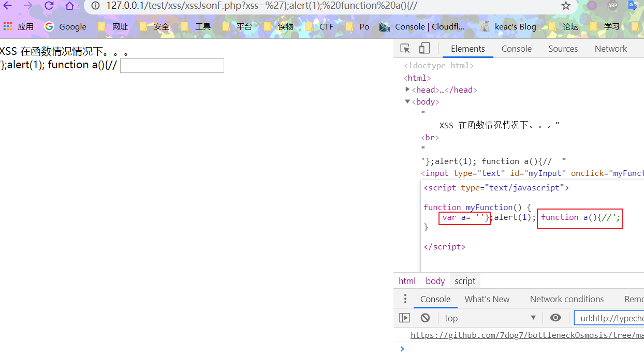Open the 网址 bookmark folder
The image size is (644, 356).
pyautogui.click(x=113, y=26)
